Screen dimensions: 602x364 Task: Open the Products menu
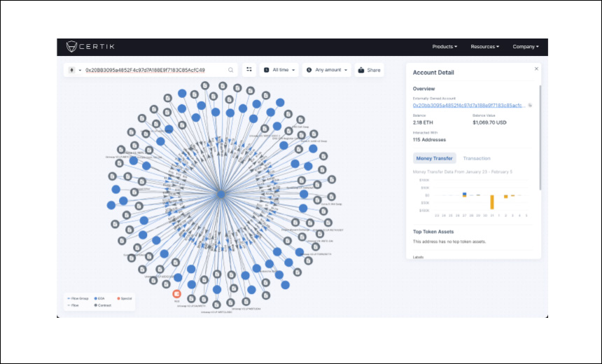[x=444, y=47]
